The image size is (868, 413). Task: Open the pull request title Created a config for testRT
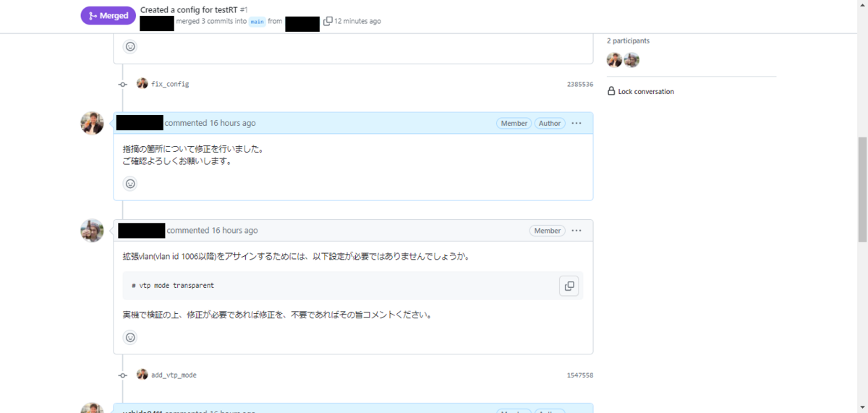pos(189,9)
